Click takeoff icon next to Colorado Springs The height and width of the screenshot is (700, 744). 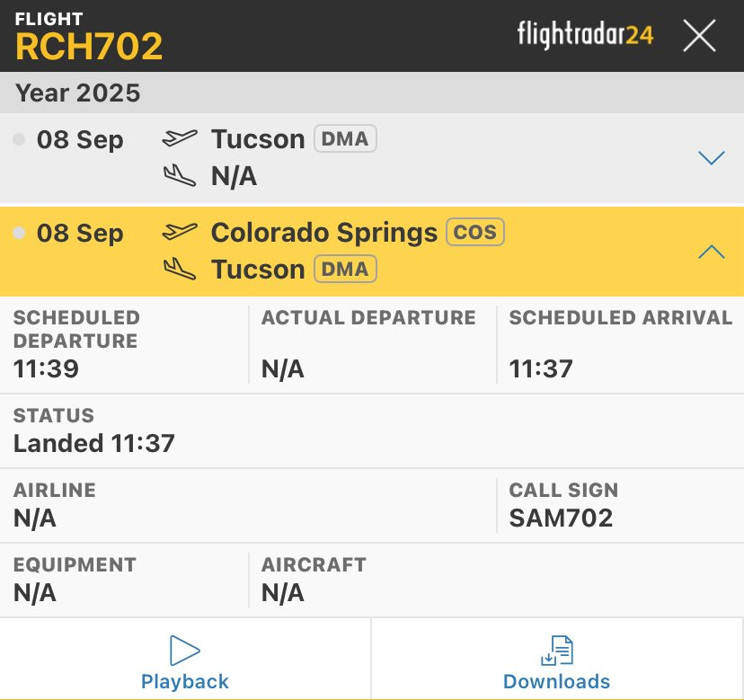point(180,232)
